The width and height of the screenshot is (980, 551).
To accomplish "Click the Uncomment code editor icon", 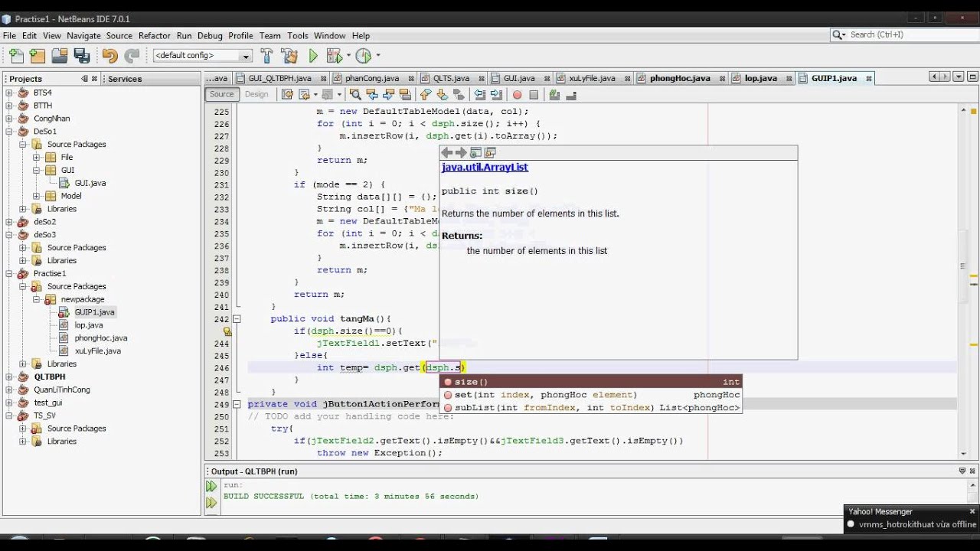I will [x=571, y=94].
